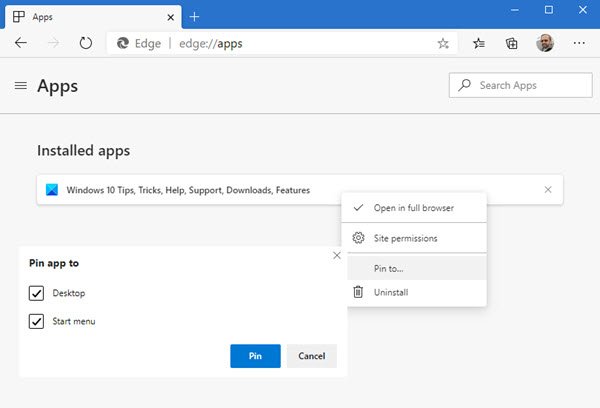Remove the installed app with its X
Image resolution: width=600 pixels, height=408 pixels.
click(548, 189)
